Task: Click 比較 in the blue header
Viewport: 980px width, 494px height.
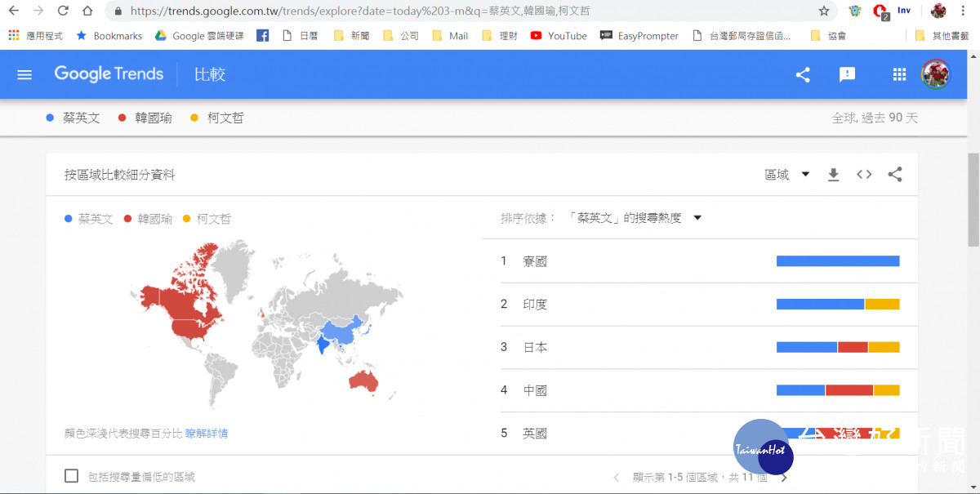Action: coord(210,74)
